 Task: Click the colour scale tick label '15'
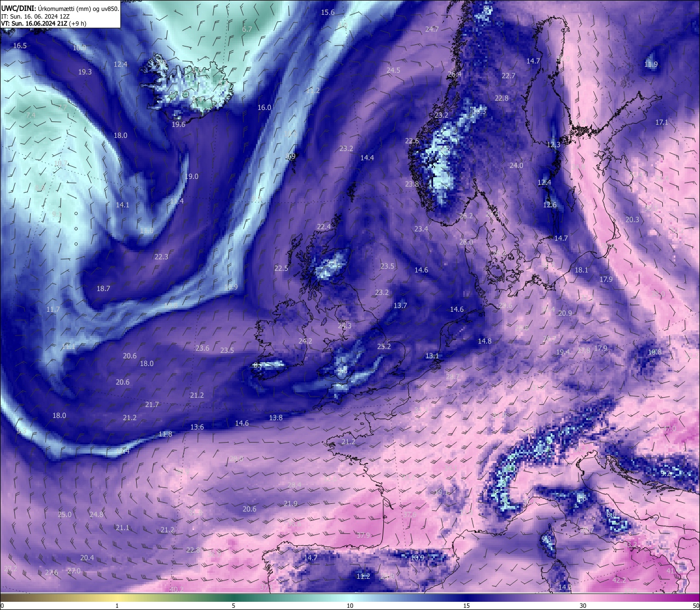pos(466,606)
